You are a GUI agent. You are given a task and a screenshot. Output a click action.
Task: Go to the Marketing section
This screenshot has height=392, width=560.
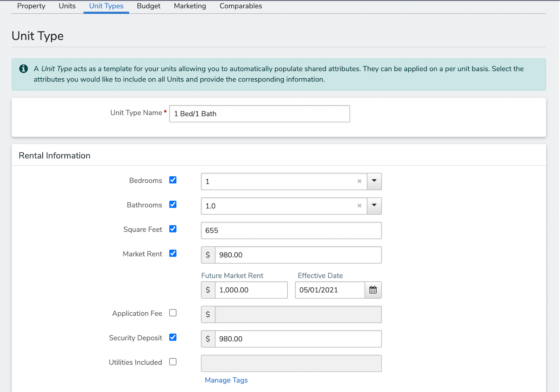click(189, 6)
